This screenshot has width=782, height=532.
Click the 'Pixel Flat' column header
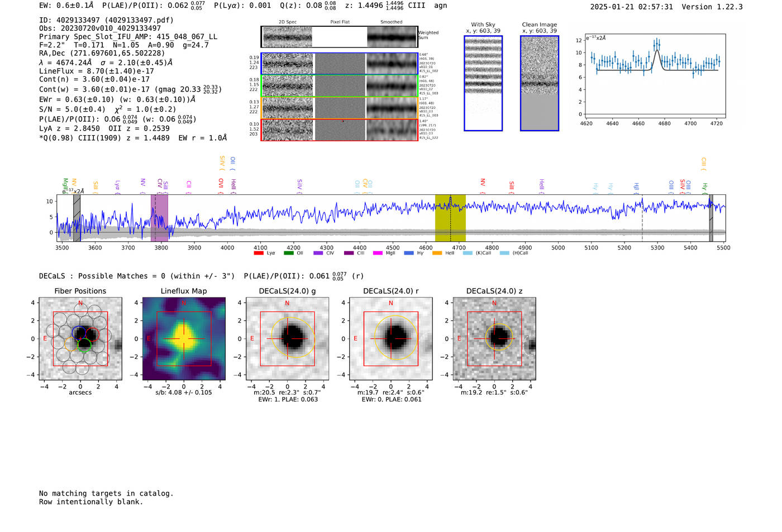[340, 22]
